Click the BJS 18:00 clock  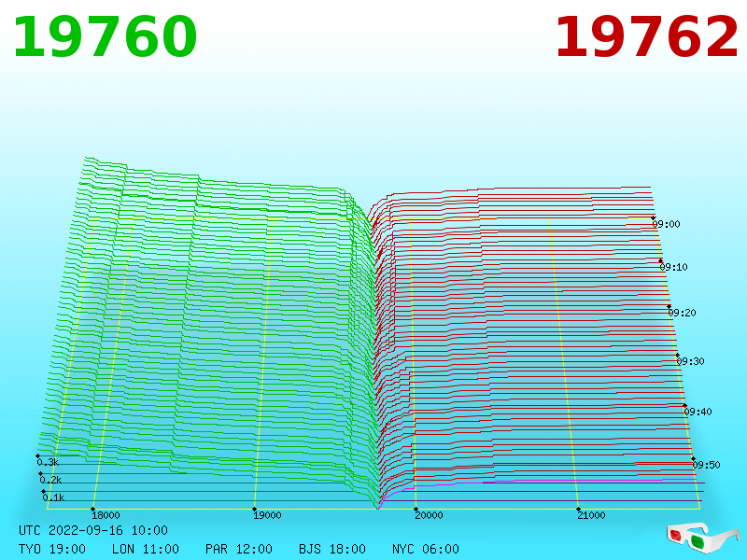tap(332, 549)
